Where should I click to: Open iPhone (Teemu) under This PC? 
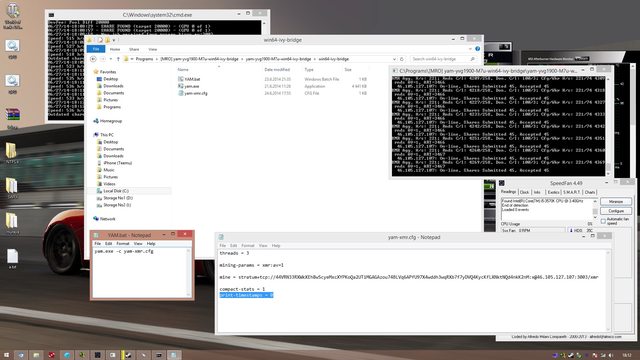pos(118,163)
